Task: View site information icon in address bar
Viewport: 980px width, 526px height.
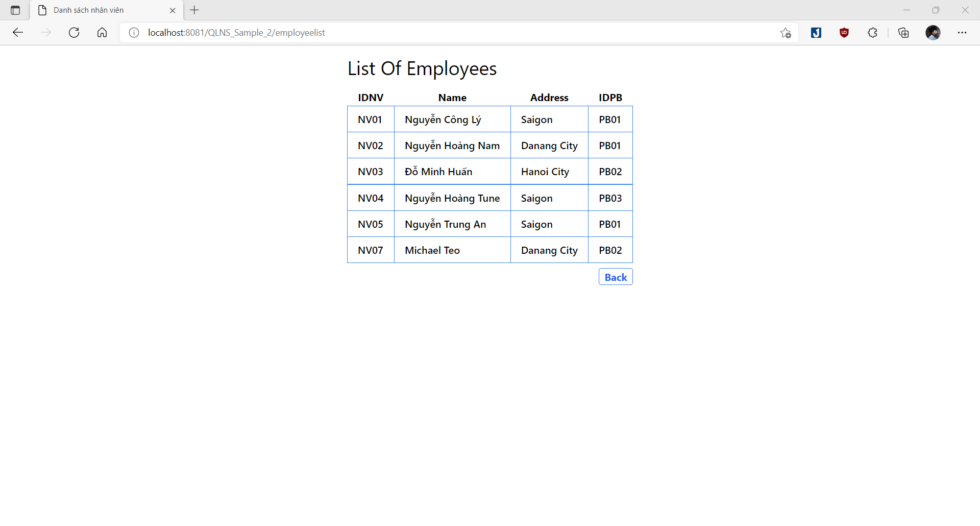Action: pos(134,33)
